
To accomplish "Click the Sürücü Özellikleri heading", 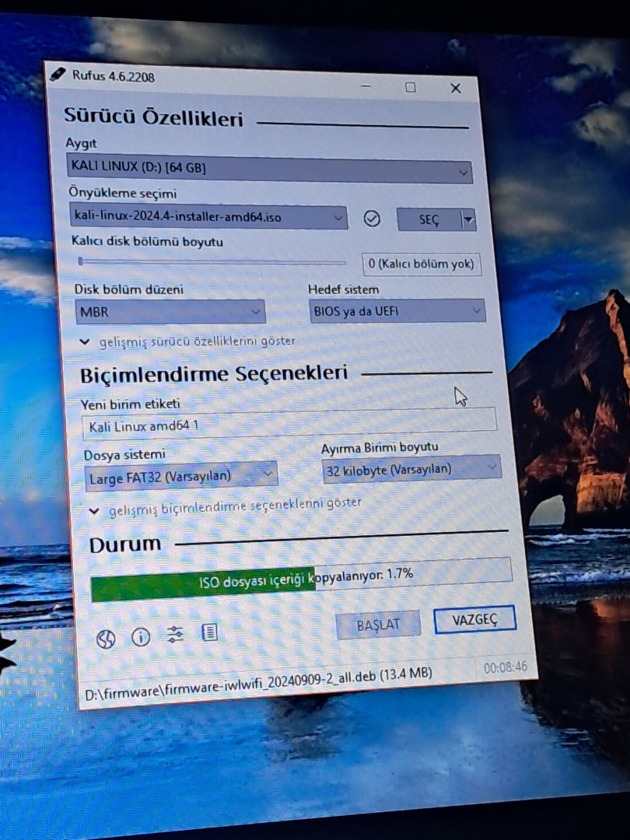I will tap(153, 117).
